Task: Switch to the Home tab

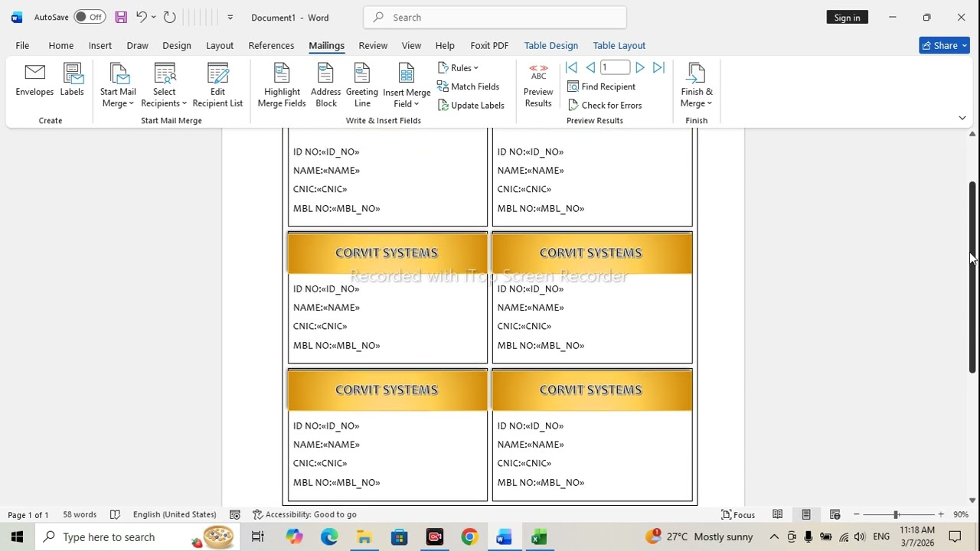Action: click(x=61, y=45)
